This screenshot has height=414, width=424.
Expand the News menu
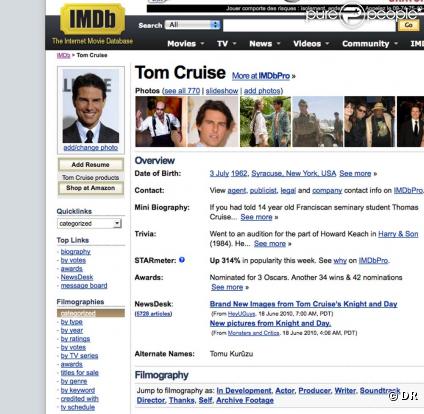(x=265, y=44)
